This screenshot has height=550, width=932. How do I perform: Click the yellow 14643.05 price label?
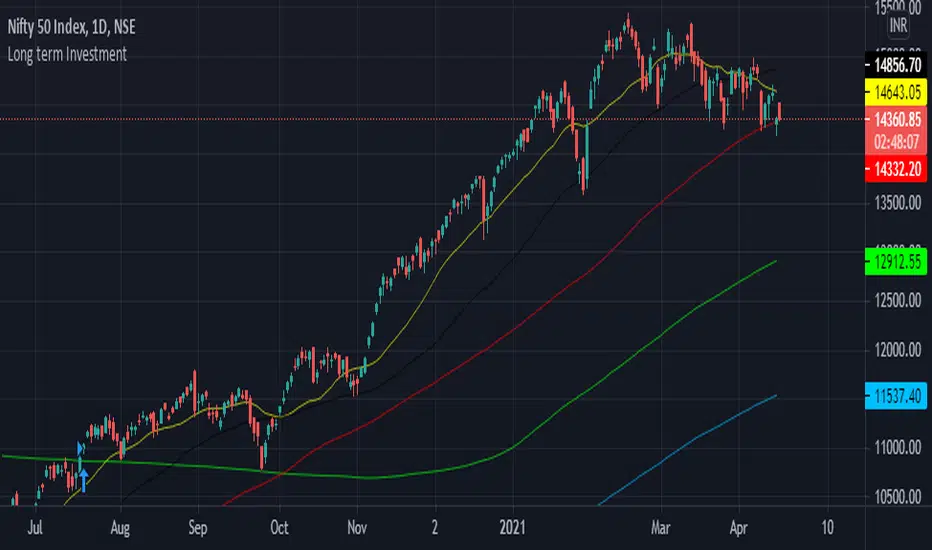tap(896, 92)
